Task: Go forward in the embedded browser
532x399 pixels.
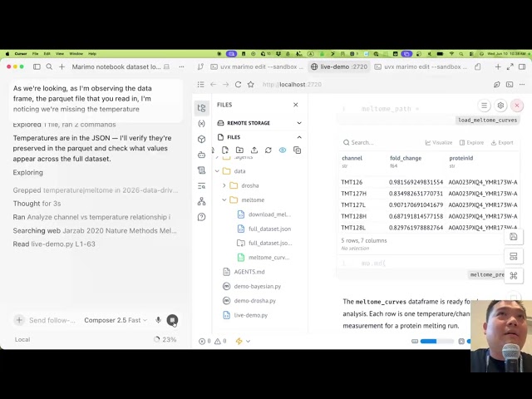Action: tap(225, 85)
